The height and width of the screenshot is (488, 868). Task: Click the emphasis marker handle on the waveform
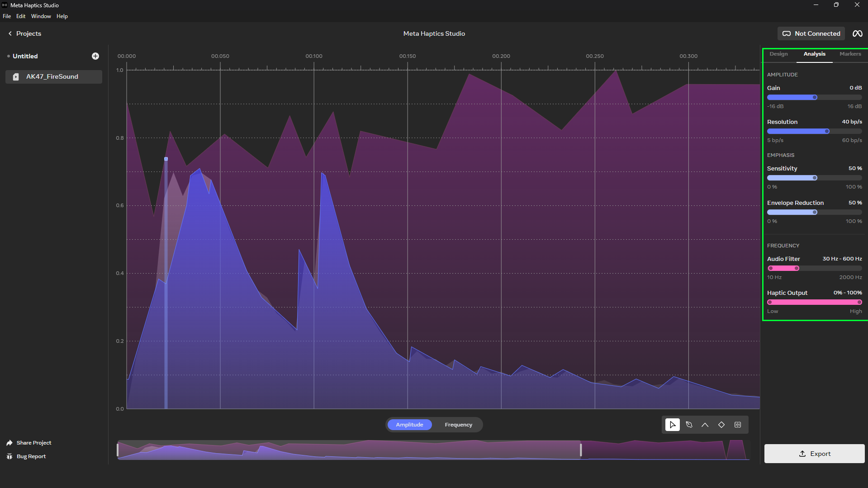coord(166,159)
